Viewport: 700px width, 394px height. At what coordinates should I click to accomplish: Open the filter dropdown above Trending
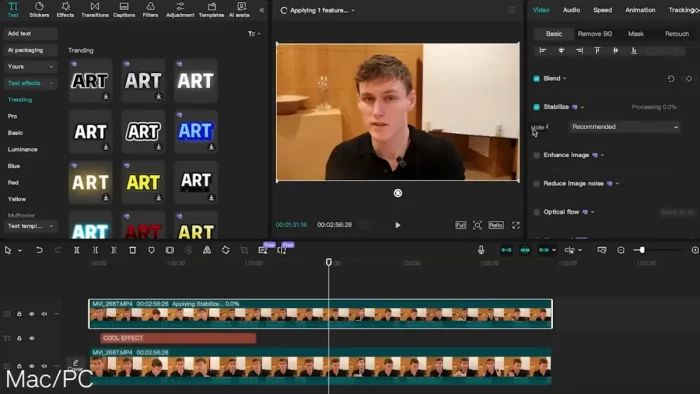click(254, 33)
